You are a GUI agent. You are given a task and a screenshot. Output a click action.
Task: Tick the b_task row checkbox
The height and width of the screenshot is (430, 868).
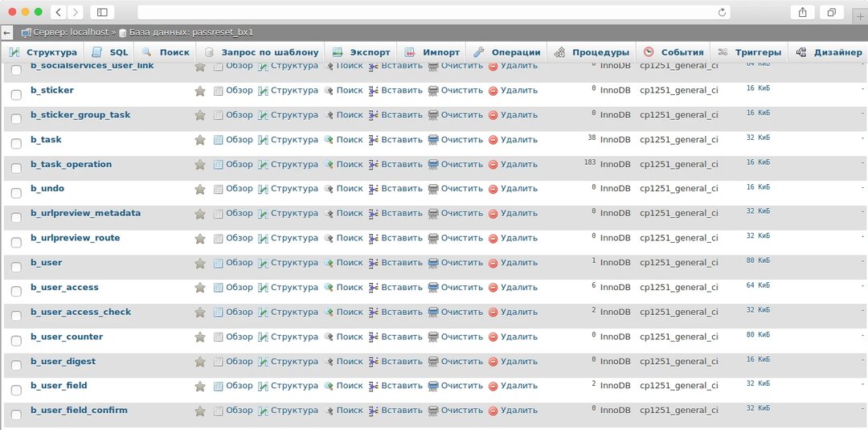(17, 143)
